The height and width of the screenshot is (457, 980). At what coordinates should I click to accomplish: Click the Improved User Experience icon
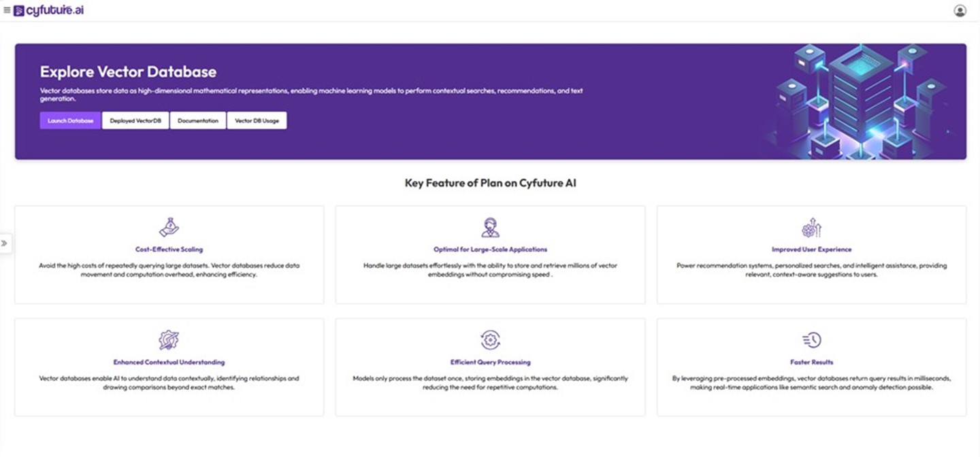(811, 227)
